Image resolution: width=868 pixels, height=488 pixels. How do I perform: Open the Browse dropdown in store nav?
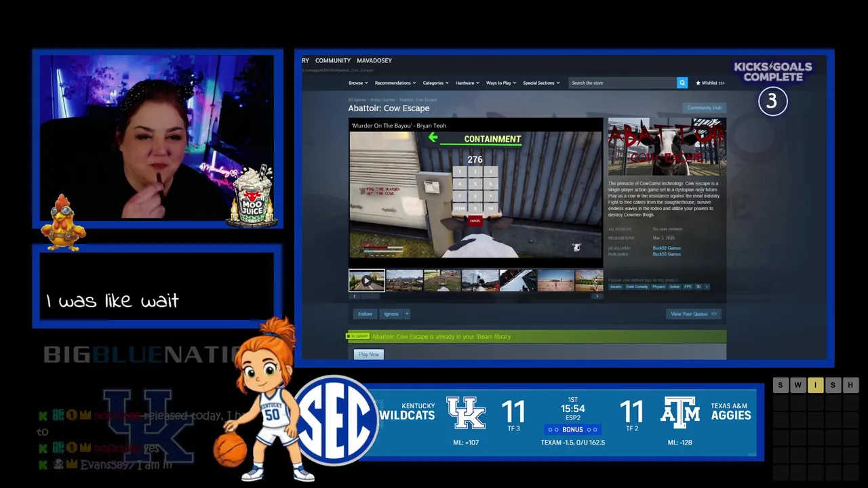click(x=358, y=83)
